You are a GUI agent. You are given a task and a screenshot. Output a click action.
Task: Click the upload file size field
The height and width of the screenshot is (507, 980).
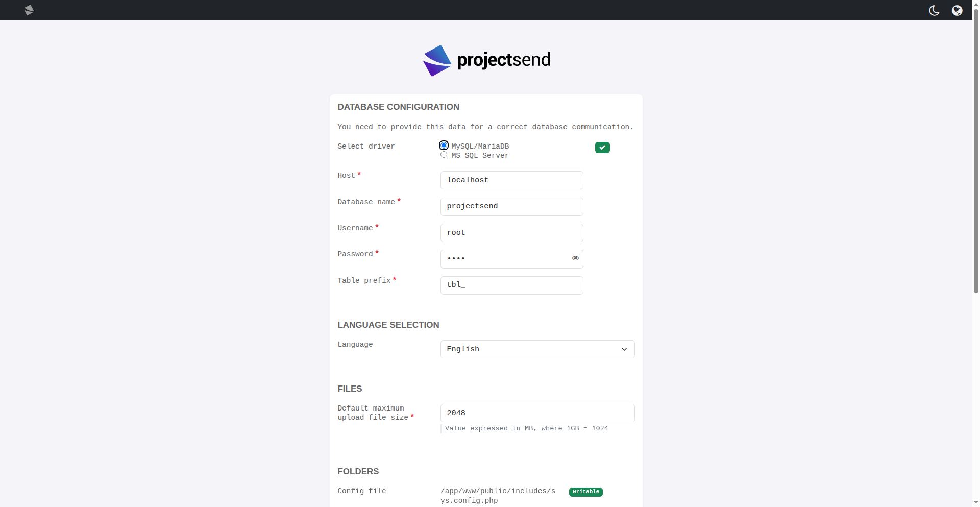click(x=537, y=413)
